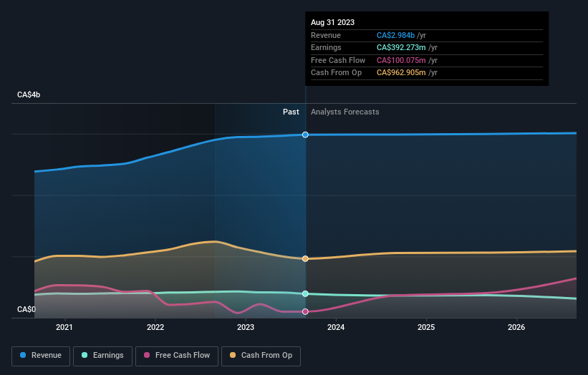The image size is (588, 375).
Task: Click the Cash From Op label in tooltip
Action: 337,73
